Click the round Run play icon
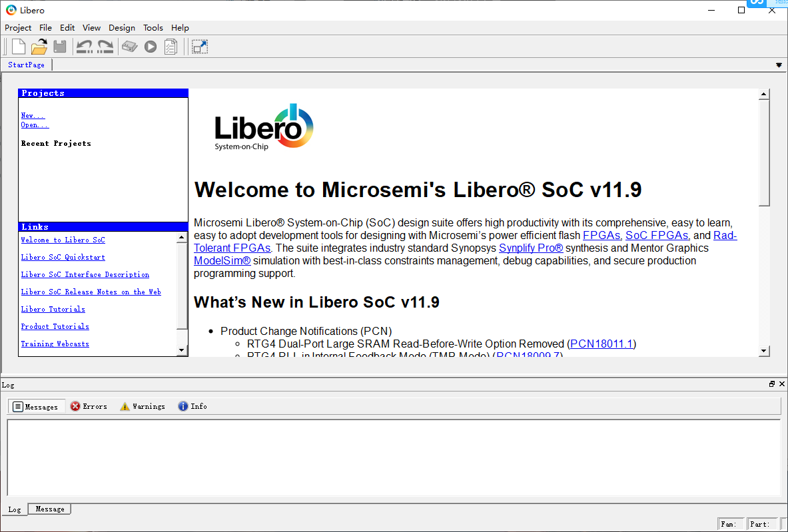 [x=151, y=47]
